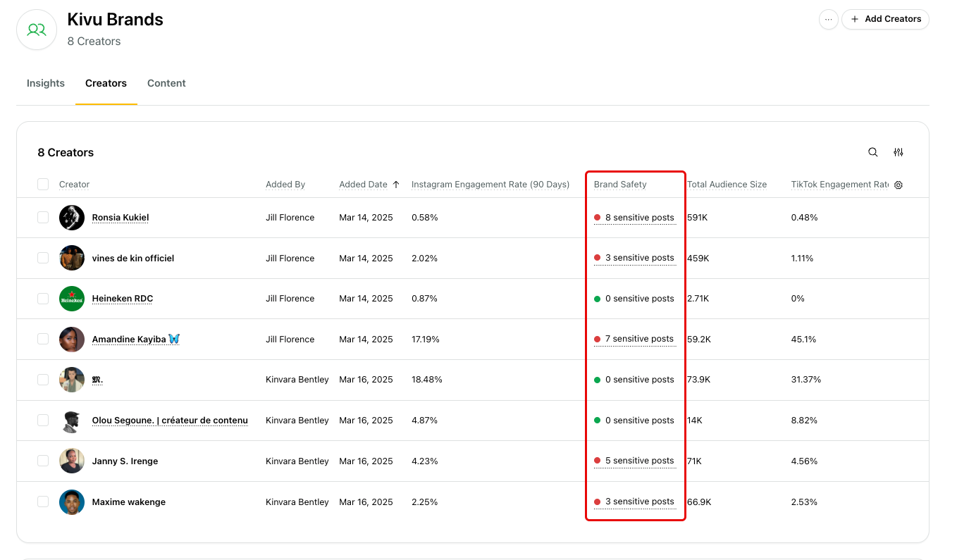View Ronsia Kukiel's 8 sensitive posts
The height and width of the screenshot is (560, 957).
coord(634,218)
